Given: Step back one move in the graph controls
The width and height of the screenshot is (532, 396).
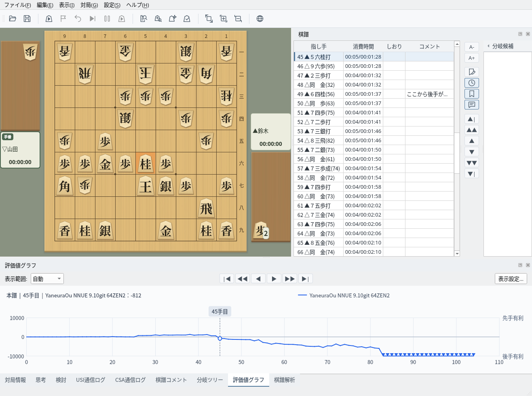Looking at the screenshot, I should click(x=258, y=279).
